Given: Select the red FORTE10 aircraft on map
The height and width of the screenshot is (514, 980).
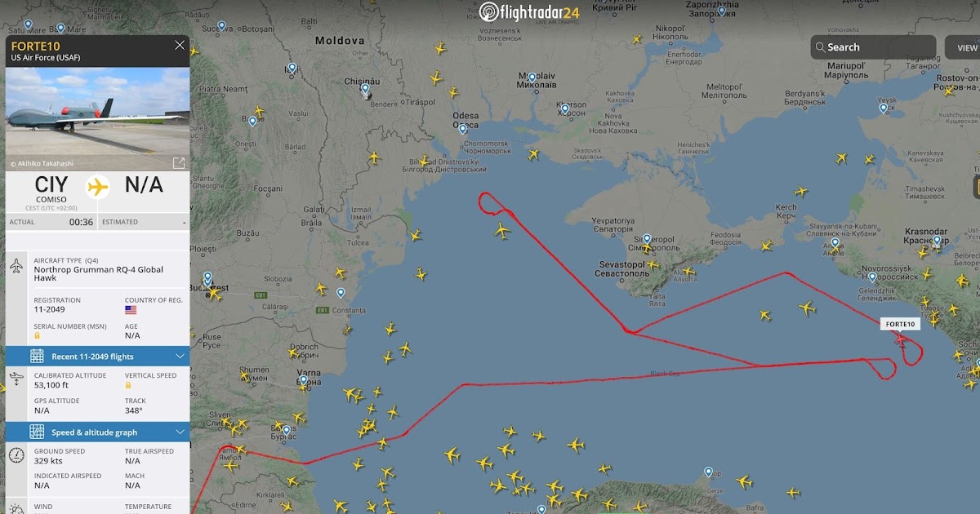Looking at the screenshot, I should click(x=901, y=338).
